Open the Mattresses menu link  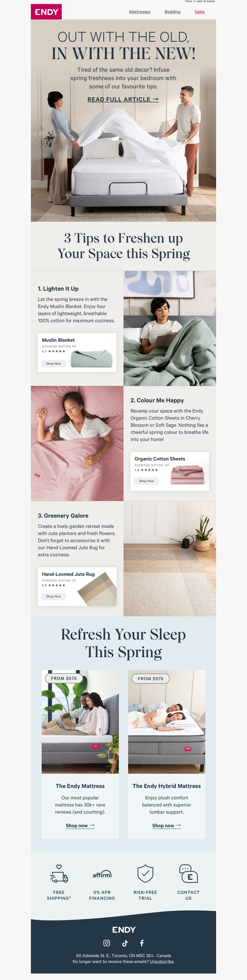click(140, 12)
